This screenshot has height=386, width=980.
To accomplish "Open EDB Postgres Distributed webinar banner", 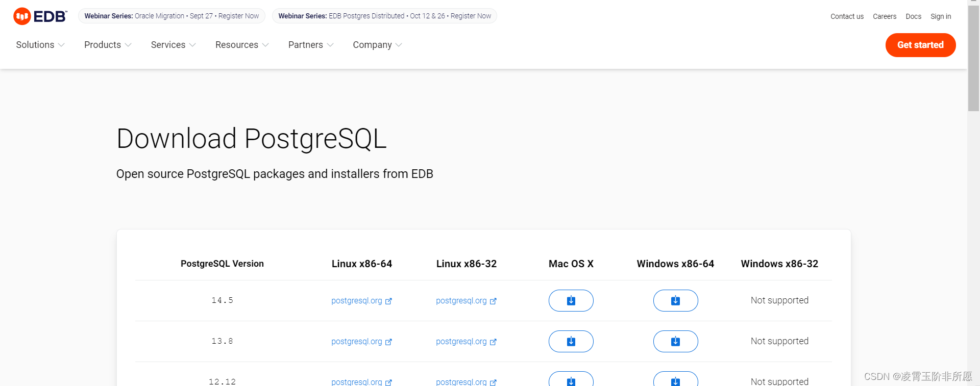I will [384, 16].
